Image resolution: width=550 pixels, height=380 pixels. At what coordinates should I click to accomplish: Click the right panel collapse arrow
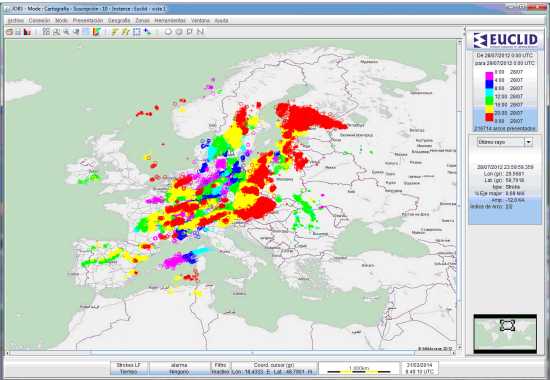[465, 29]
